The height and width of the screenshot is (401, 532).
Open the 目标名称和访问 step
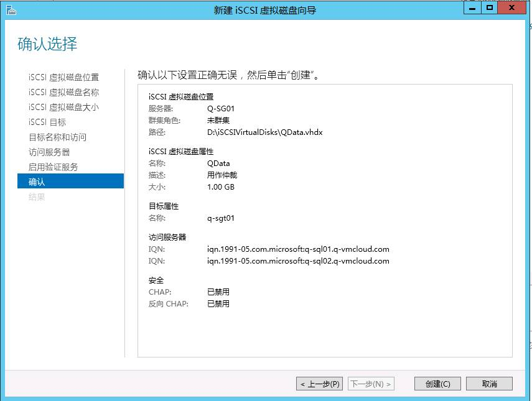58,137
